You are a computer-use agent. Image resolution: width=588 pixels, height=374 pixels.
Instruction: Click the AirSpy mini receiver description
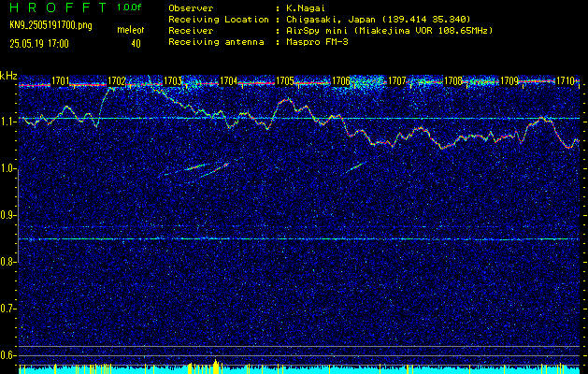390,31
